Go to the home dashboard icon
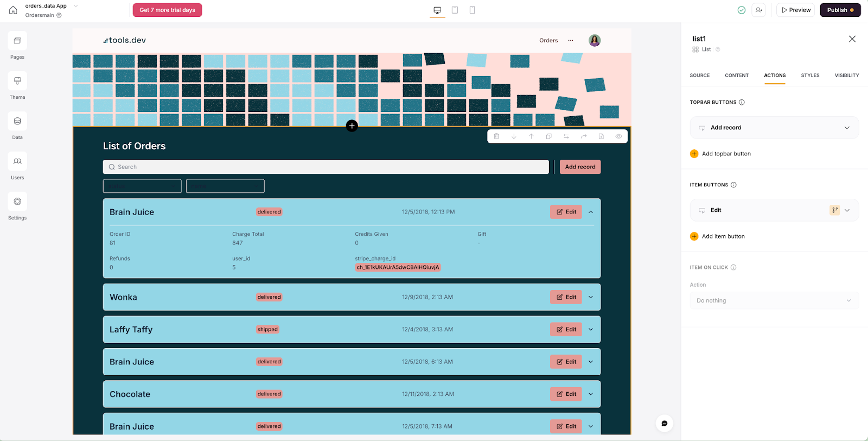This screenshot has height=441, width=868. pos(13,10)
